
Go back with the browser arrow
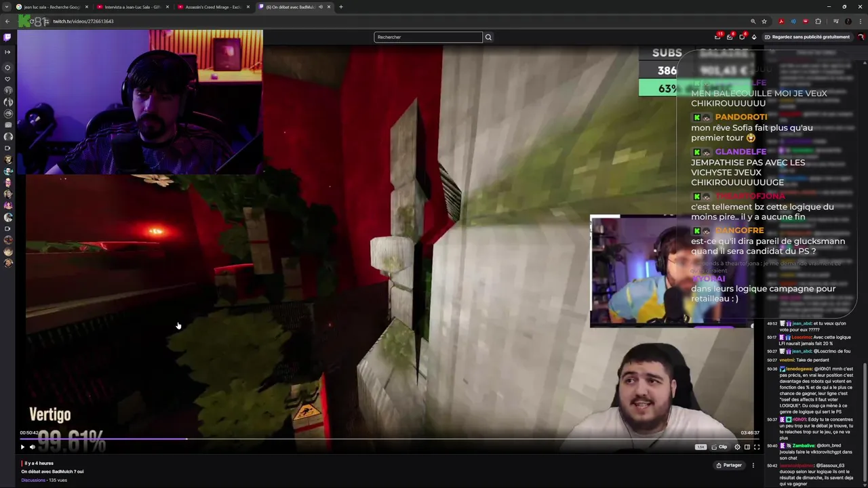click(x=7, y=21)
